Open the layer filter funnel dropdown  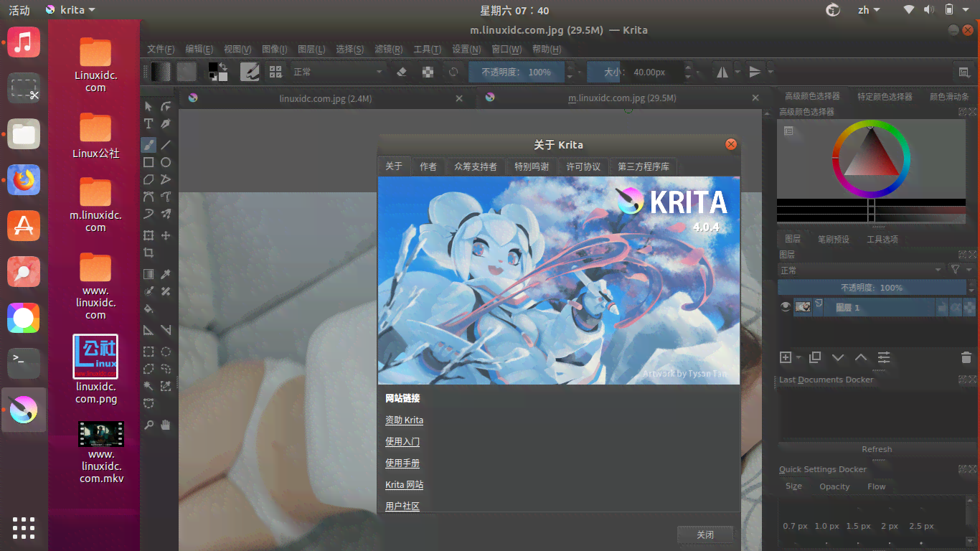[x=960, y=270]
